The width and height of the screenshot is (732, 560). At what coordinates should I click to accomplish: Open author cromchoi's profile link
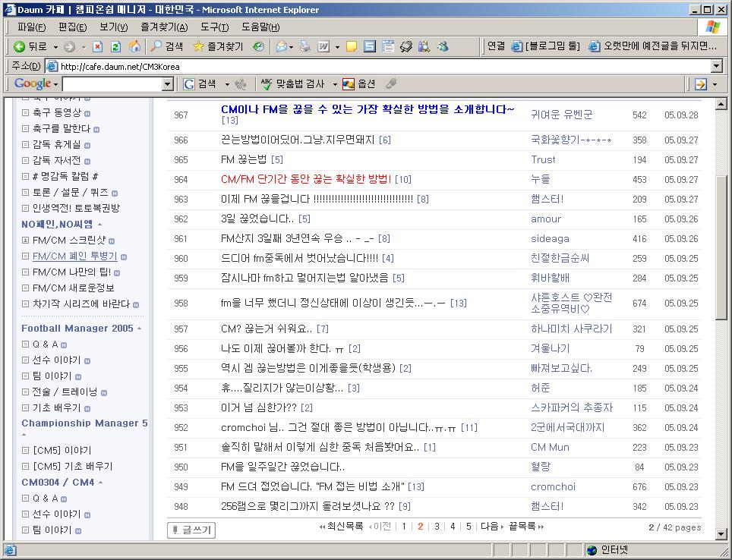point(553,486)
